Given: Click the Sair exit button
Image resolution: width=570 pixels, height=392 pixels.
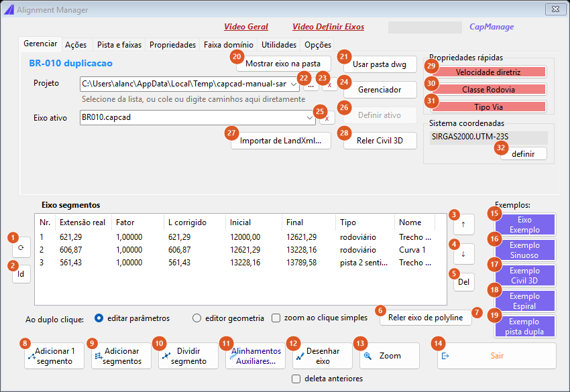Looking at the screenshot, I should click(x=496, y=356).
